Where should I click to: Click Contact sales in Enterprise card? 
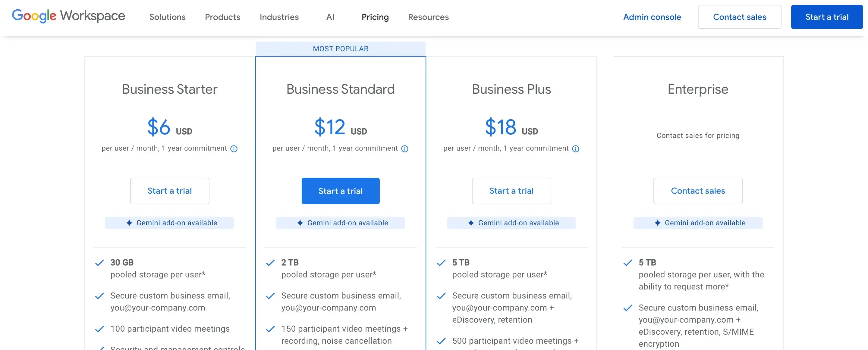(x=698, y=191)
